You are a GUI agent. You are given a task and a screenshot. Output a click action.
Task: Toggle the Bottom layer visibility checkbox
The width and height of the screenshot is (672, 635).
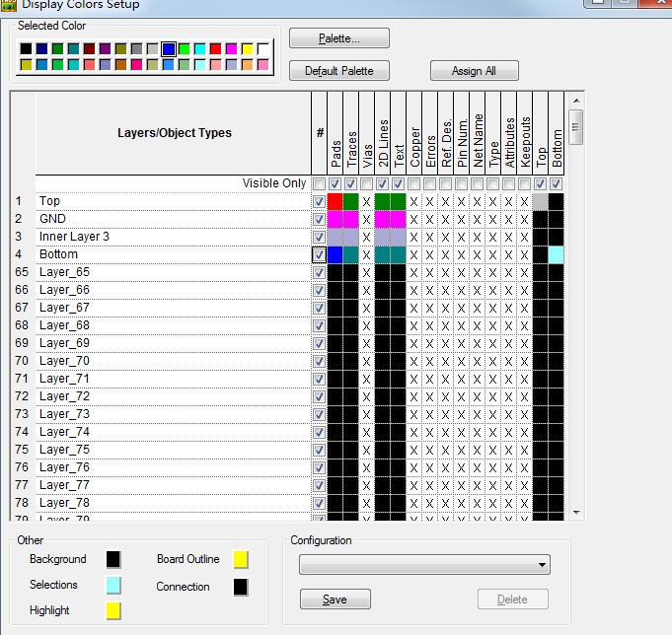tap(319, 254)
